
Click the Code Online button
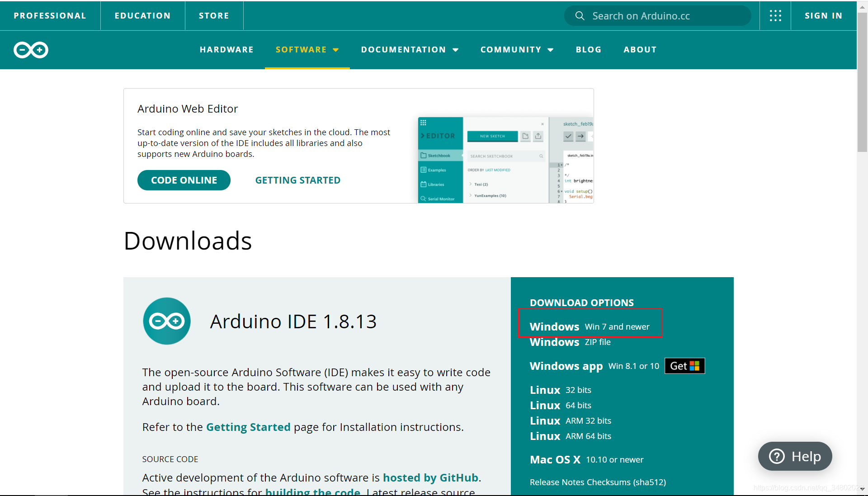(x=184, y=180)
